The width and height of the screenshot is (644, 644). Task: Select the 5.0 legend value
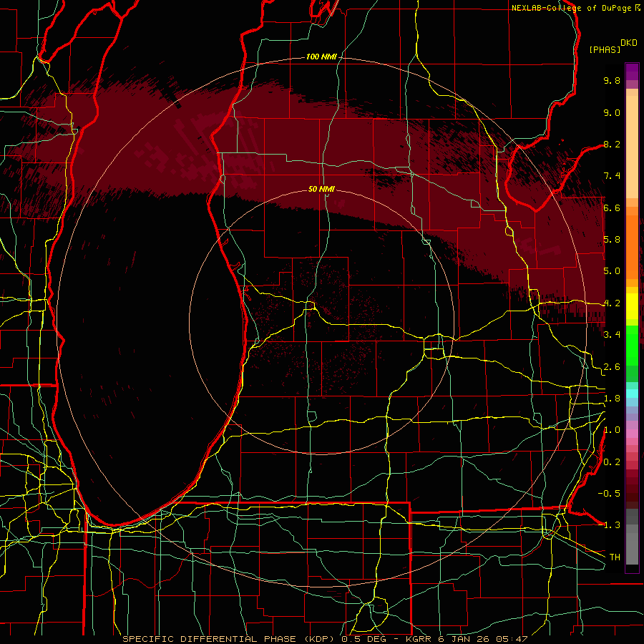click(612, 271)
